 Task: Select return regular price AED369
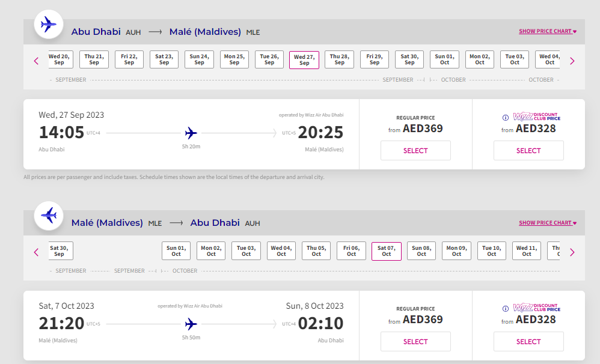(x=415, y=342)
